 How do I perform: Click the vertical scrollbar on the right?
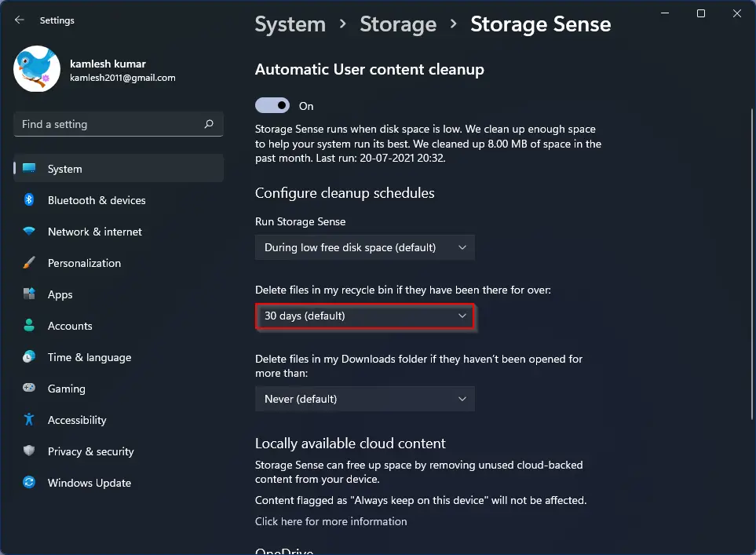pyautogui.click(x=751, y=265)
